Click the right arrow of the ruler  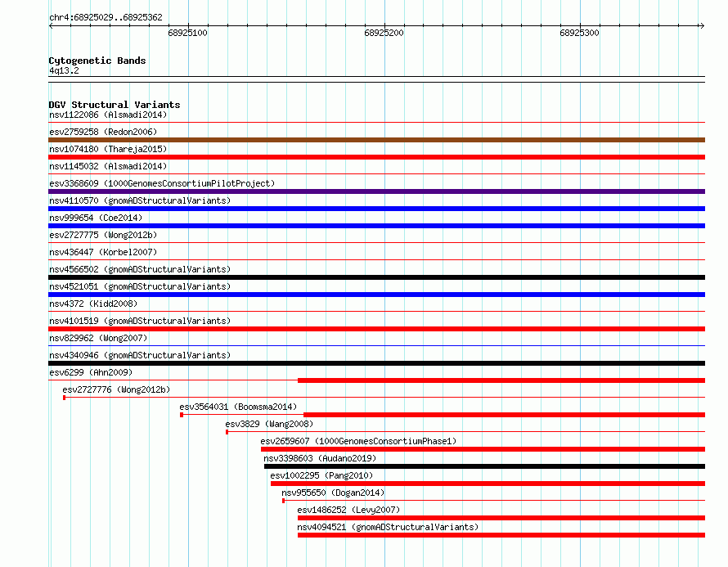pyautogui.click(x=702, y=25)
